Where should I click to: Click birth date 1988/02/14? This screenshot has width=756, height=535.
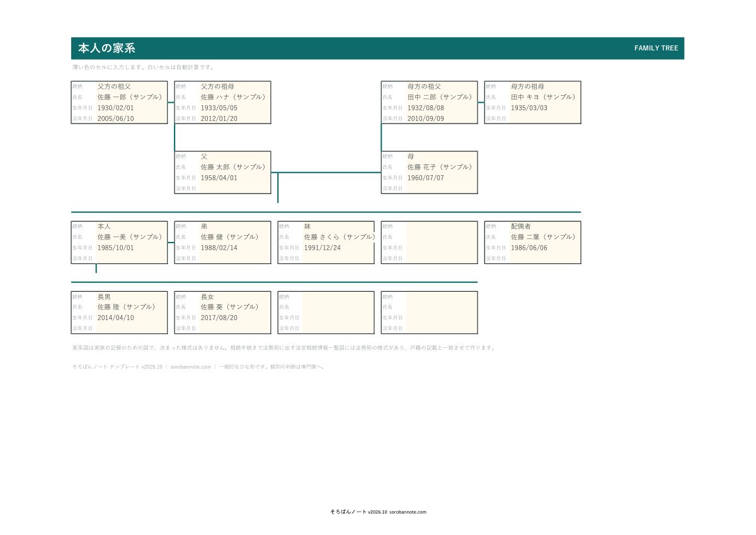click(235, 248)
